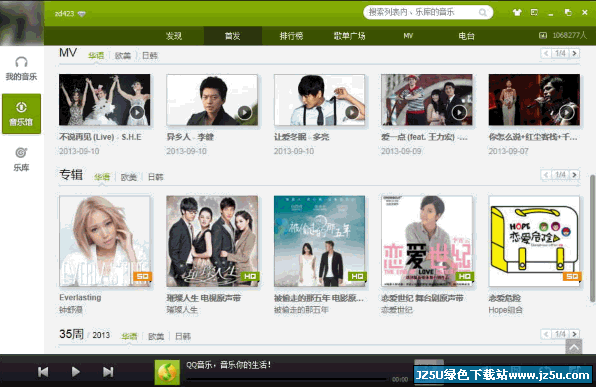
Task: Play the 不说再见 (Live) MV play icon
Action: pyautogui.click(x=137, y=113)
